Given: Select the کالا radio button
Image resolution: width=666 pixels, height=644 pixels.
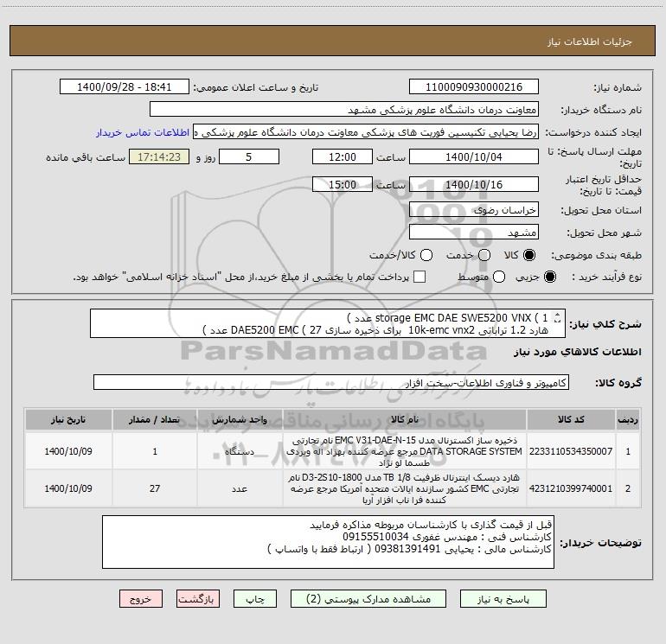Looking at the screenshot, I should (529, 255).
